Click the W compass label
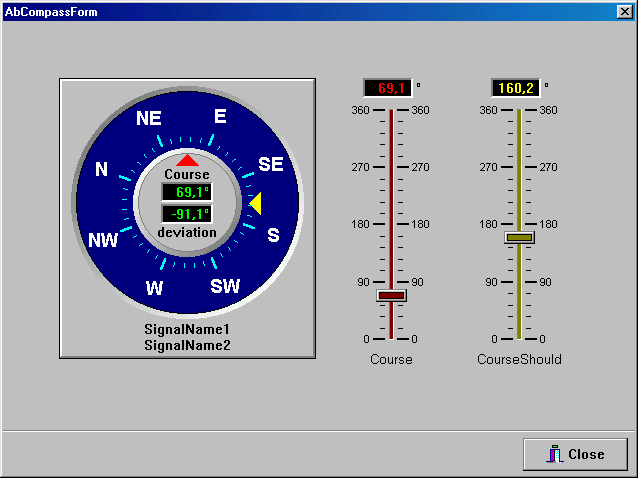Screen dimensions: 638x478 pos(154,288)
